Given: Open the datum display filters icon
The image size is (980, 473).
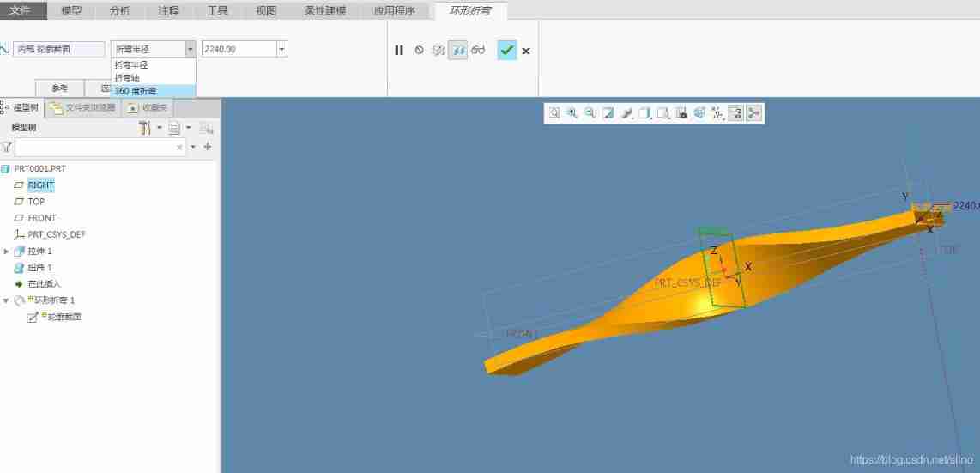Looking at the screenshot, I should (717, 113).
